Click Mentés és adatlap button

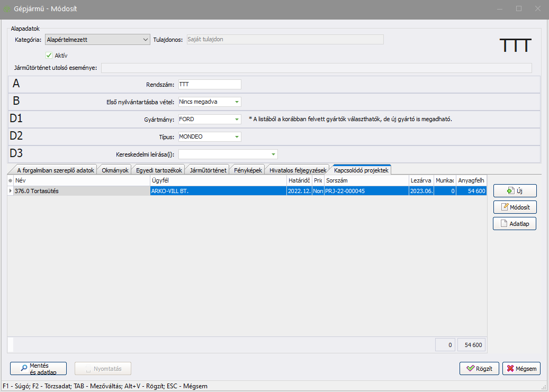[x=38, y=369]
